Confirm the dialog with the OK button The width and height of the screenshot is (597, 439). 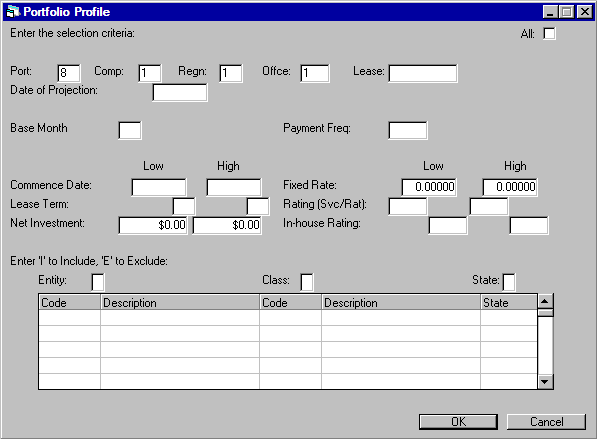tap(458, 422)
